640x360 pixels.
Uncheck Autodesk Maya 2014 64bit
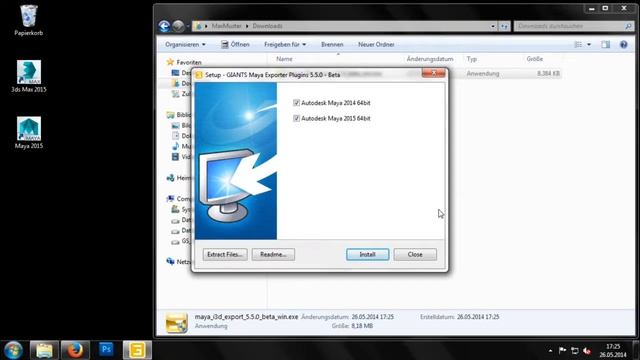[296, 103]
